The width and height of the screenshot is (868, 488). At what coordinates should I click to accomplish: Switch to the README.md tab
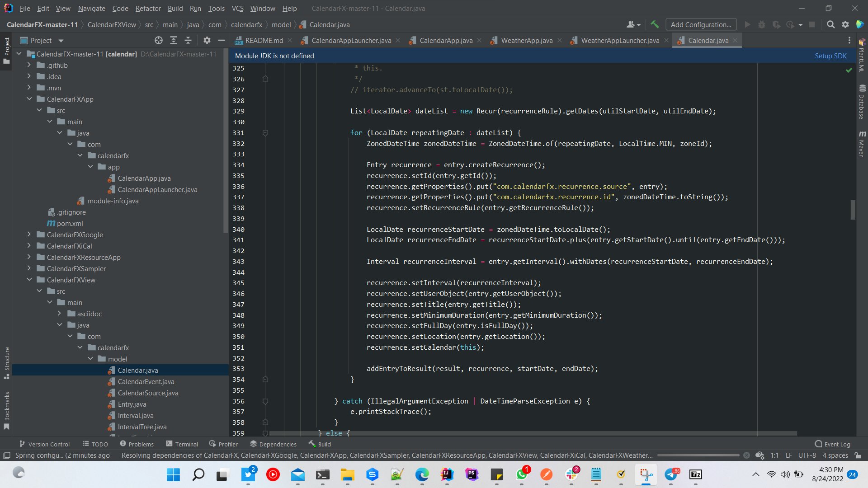[264, 40]
